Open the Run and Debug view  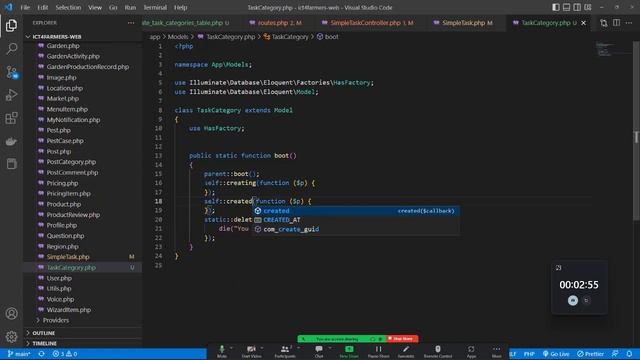tap(11, 95)
